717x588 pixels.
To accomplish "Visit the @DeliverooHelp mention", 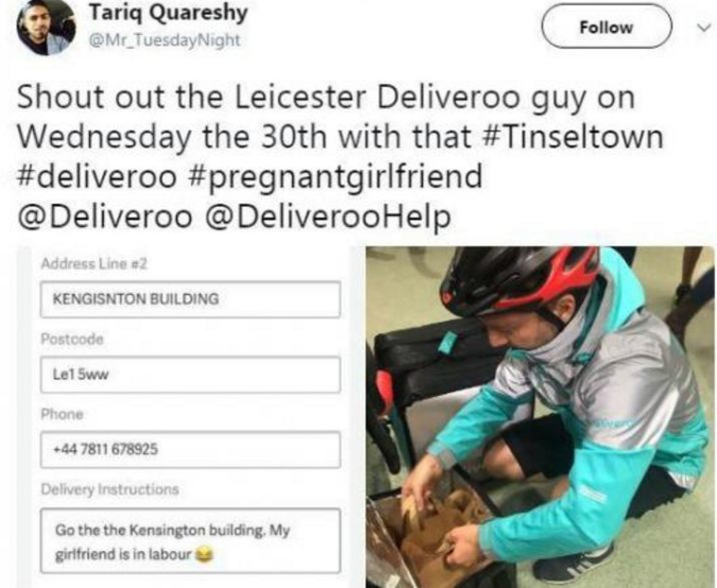I will tap(327, 217).
